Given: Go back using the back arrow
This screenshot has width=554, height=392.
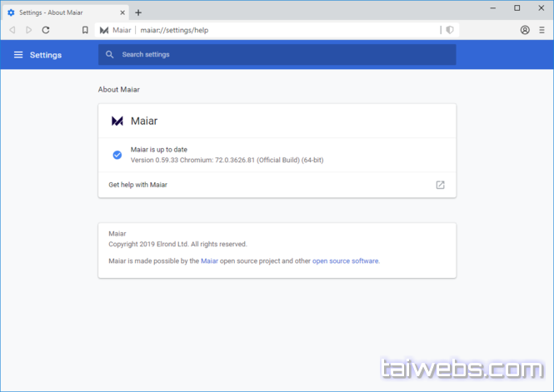Looking at the screenshot, I should pyautogui.click(x=12, y=30).
